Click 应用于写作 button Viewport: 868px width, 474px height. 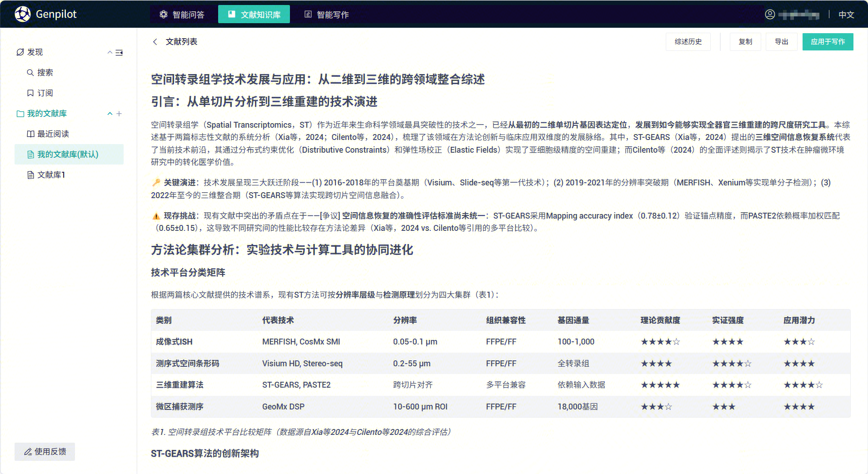pyautogui.click(x=828, y=42)
